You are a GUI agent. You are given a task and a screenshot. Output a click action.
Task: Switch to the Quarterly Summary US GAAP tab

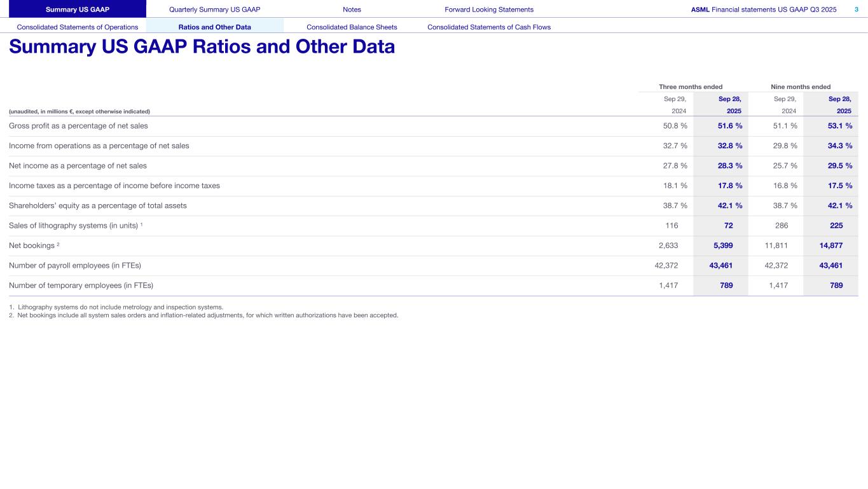point(214,10)
